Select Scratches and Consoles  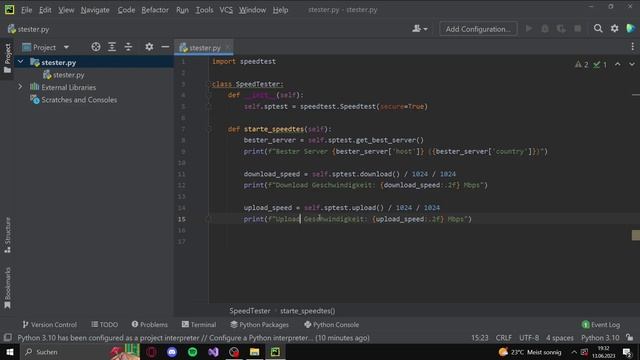(x=79, y=100)
